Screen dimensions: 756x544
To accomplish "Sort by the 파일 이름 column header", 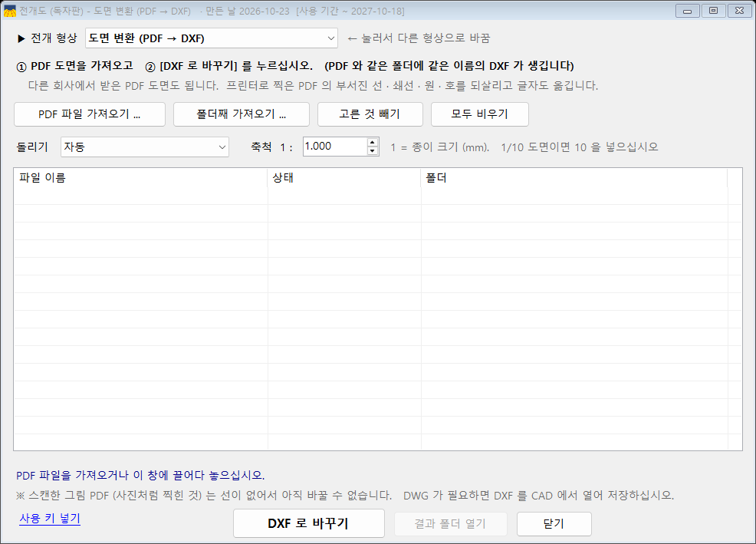I will (140, 178).
